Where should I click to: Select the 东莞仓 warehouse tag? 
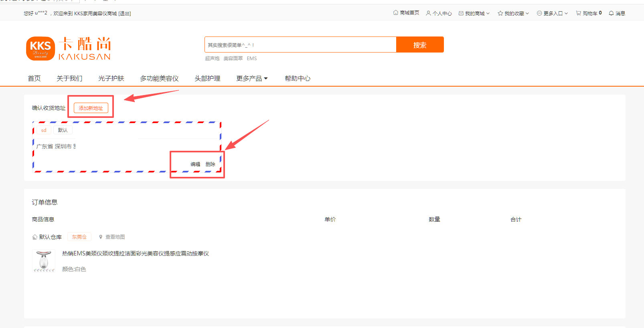(79, 237)
